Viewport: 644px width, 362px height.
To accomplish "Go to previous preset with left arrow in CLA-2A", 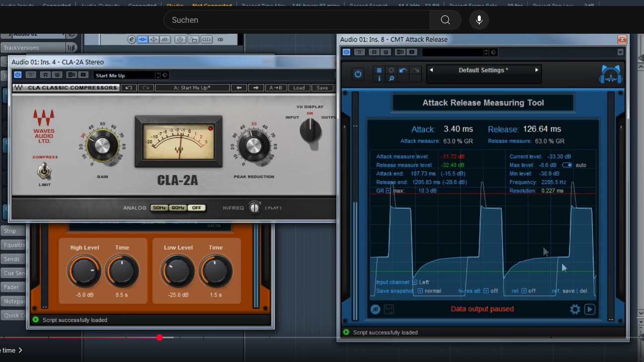I will (x=239, y=88).
